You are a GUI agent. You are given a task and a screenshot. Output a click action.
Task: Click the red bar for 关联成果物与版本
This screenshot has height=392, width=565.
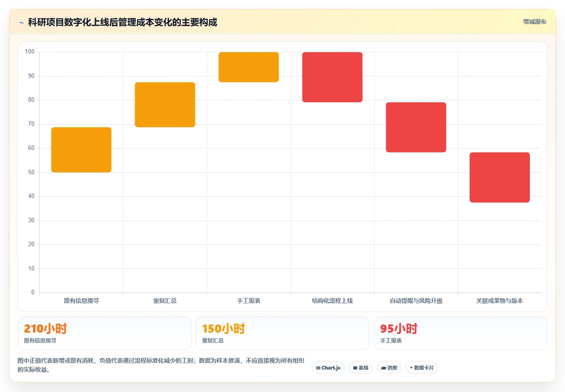point(500,177)
